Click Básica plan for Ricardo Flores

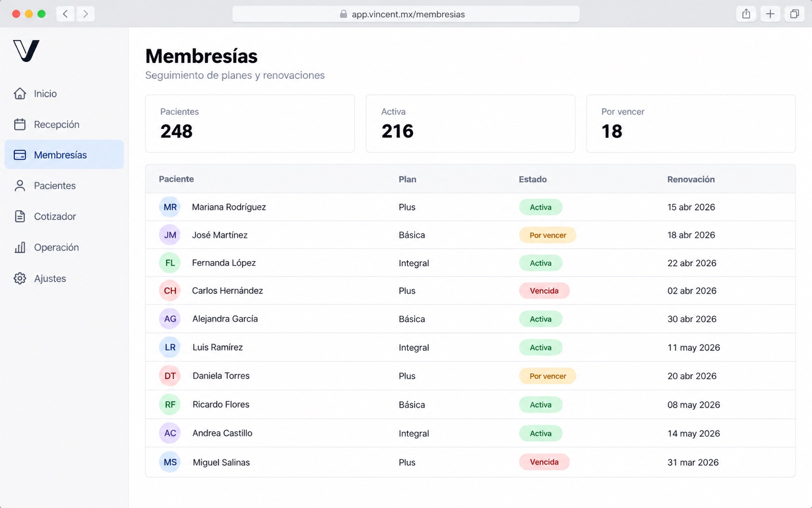(412, 405)
